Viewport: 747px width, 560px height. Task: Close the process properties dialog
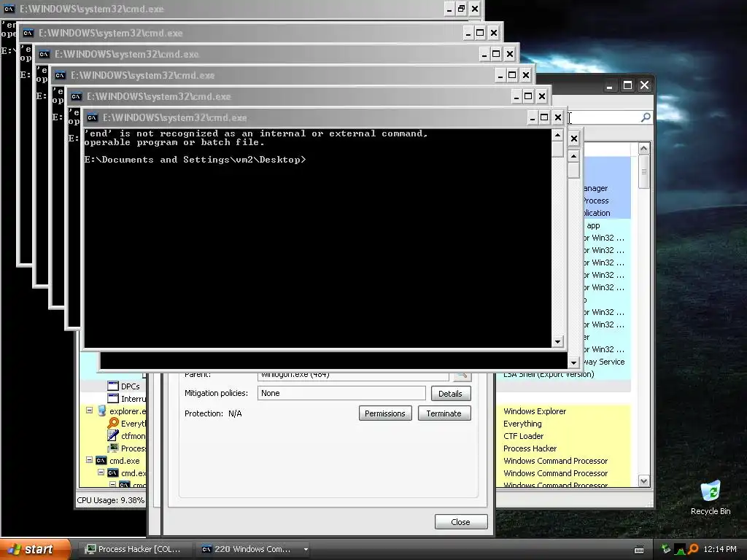(461, 522)
